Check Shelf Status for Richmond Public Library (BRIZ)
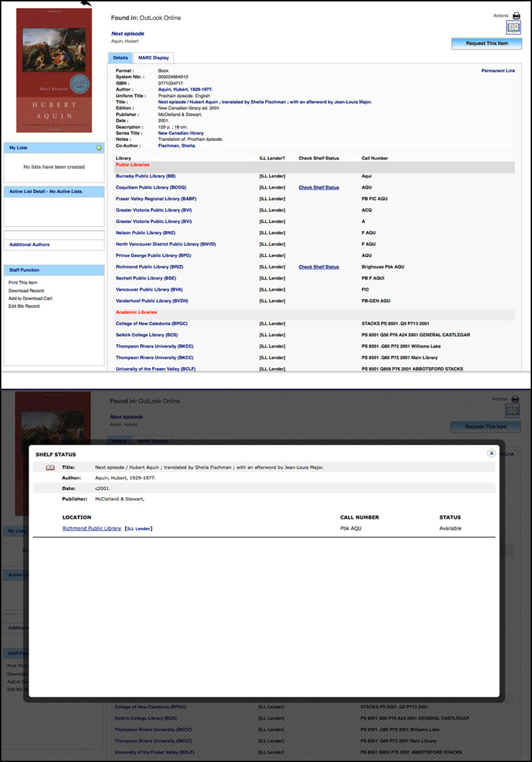 (319, 267)
